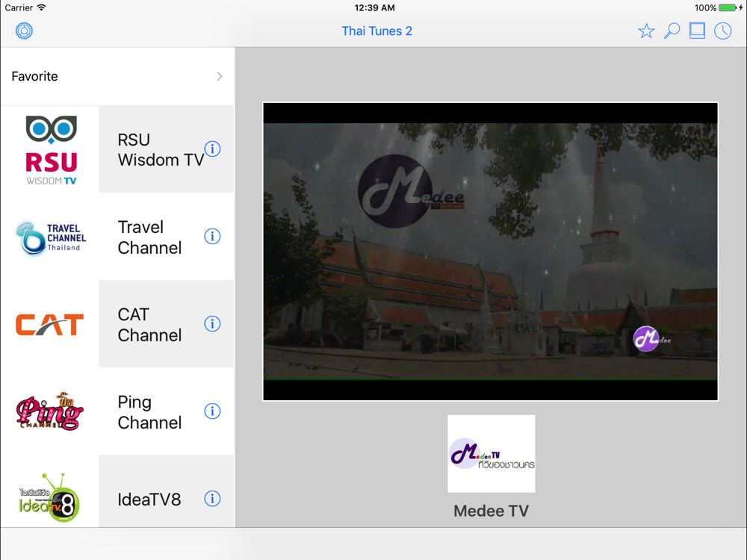
Task: Open the history clock icon
Action: pos(722,31)
